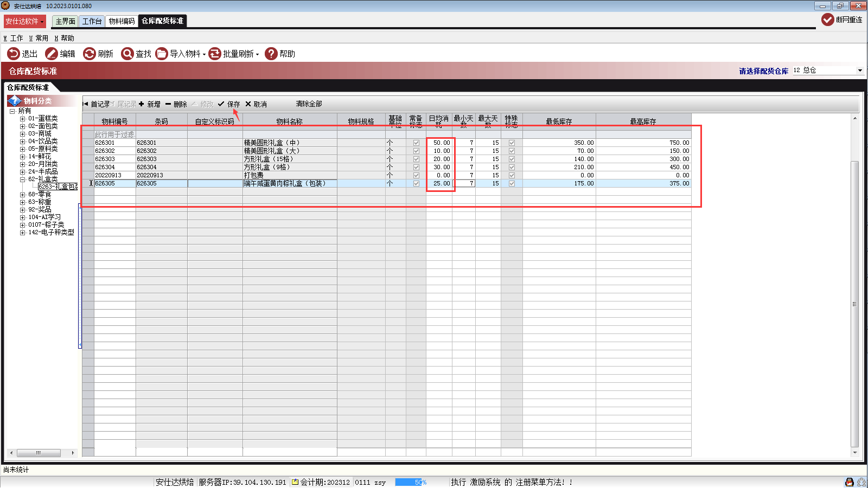Click the 编辑 (edit) pencil icon
The width and height of the screenshot is (868, 488).
click(x=52, y=54)
